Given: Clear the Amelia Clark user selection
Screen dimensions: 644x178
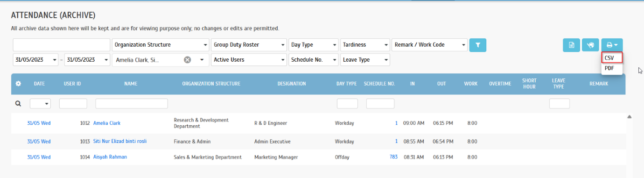Looking at the screenshot, I should pos(187,60).
